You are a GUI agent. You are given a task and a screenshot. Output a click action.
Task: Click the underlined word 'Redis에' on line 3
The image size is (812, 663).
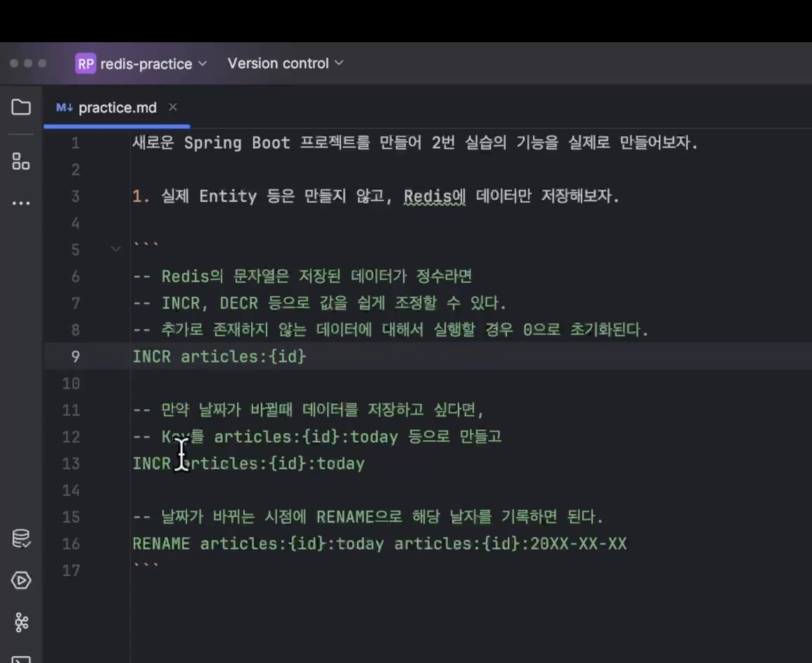tap(435, 196)
